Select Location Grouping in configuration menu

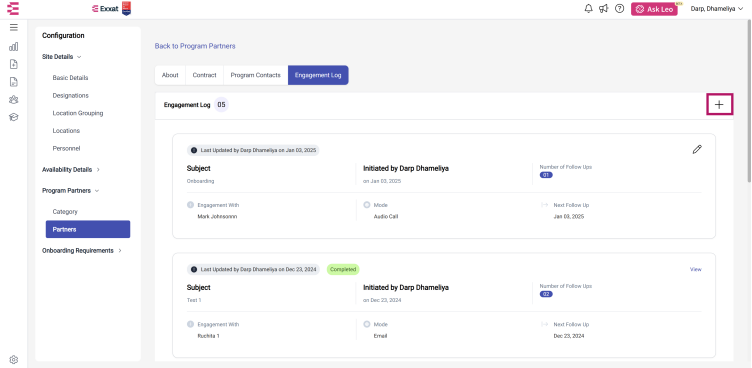click(78, 113)
